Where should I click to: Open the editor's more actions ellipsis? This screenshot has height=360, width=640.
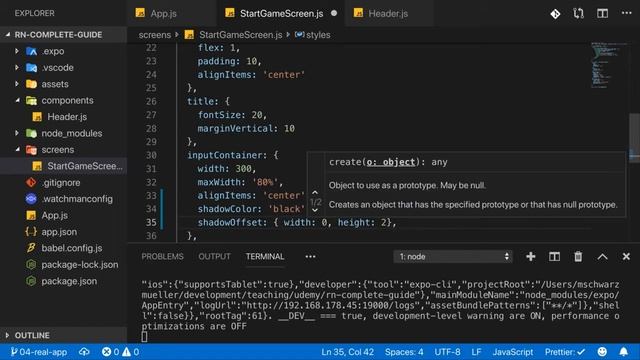tap(627, 13)
